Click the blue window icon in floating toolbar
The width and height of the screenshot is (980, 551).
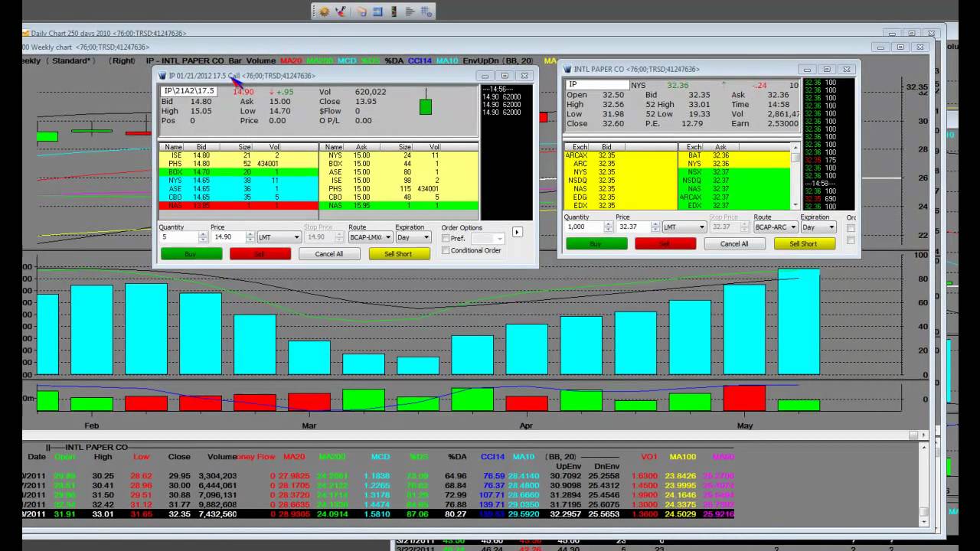click(377, 11)
